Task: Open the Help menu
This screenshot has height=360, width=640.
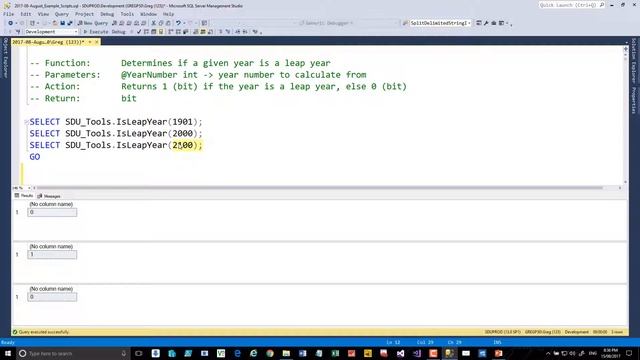Action: pos(169,14)
